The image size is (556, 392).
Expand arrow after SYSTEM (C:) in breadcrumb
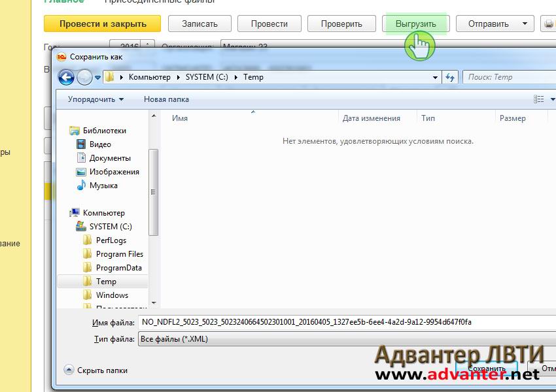point(235,77)
